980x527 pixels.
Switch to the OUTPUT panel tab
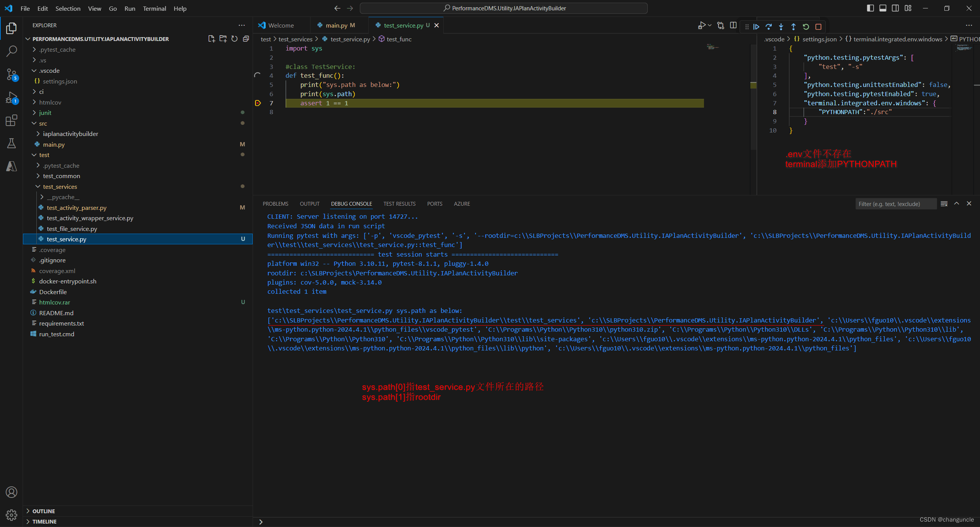click(x=309, y=204)
